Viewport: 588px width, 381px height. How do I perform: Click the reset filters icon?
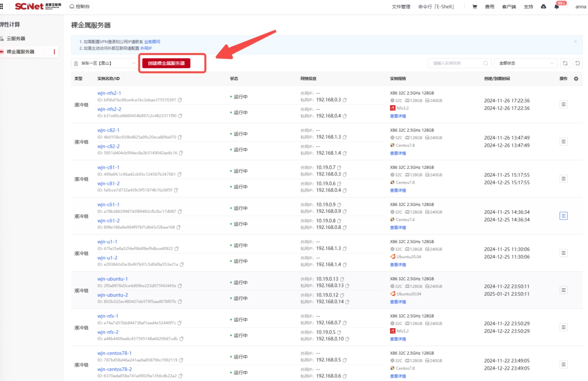point(577,63)
